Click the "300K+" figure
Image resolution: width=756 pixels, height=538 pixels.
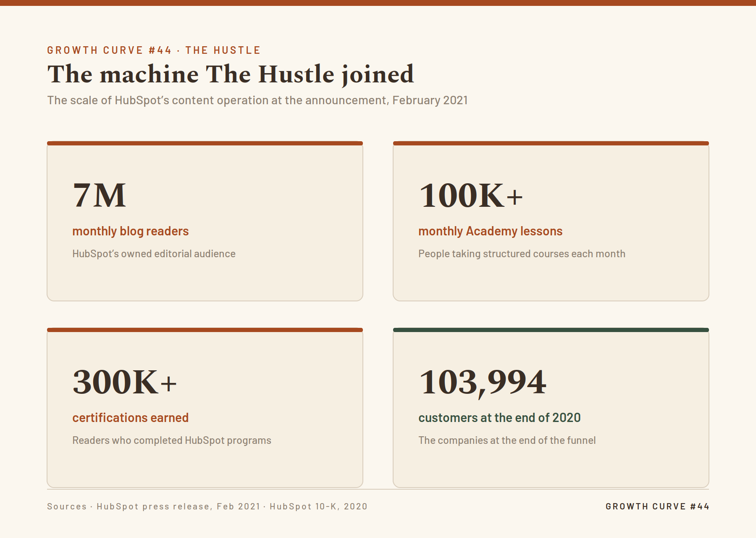pos(125,382)
